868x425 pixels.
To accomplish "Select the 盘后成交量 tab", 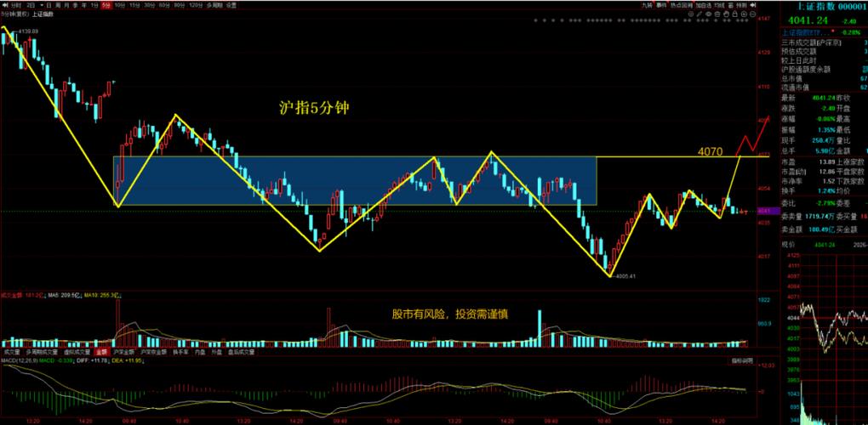I will [241, 352].
